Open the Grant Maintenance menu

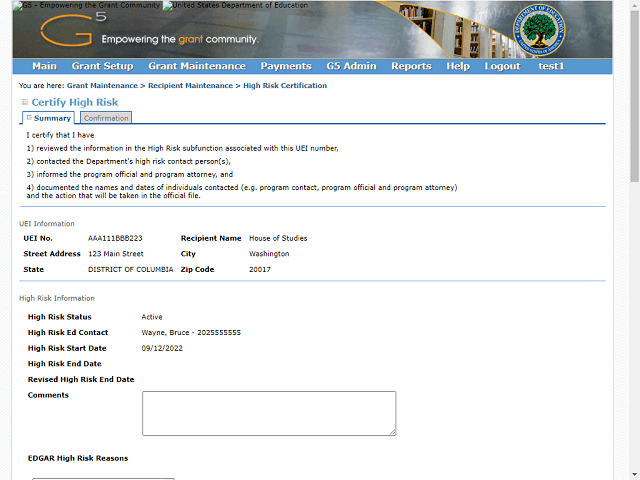pos(197,66)
